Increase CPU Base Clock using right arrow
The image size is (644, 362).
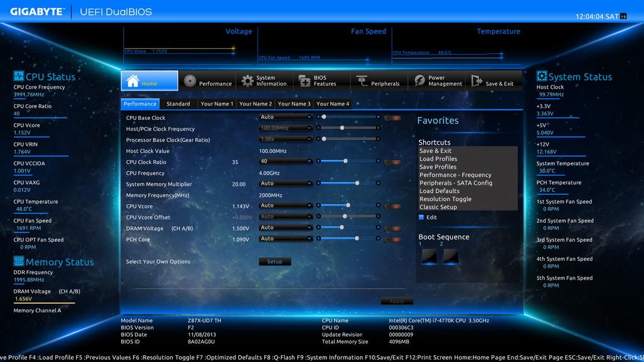click(x=378, y=117)
